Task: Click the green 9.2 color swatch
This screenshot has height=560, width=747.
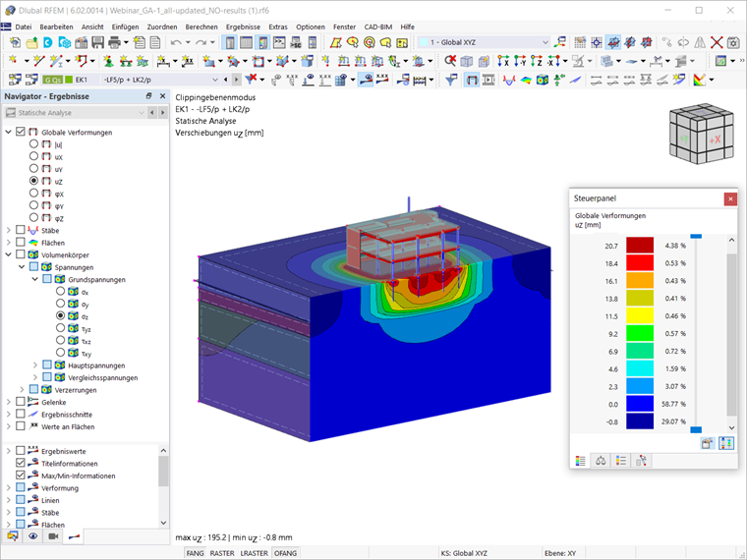Action: [x=640, y=333]
